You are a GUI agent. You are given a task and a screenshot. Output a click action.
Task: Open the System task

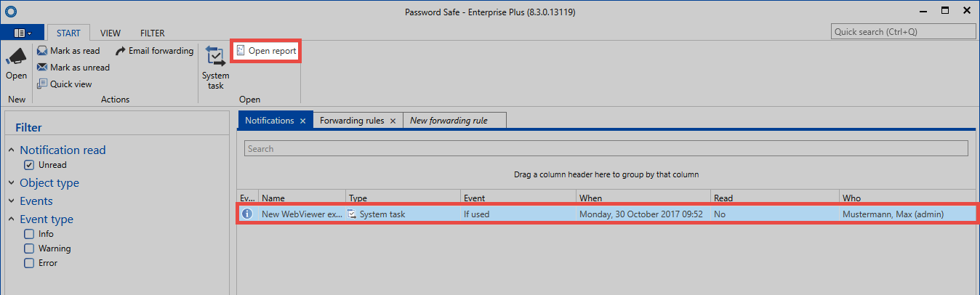point(215,67)
